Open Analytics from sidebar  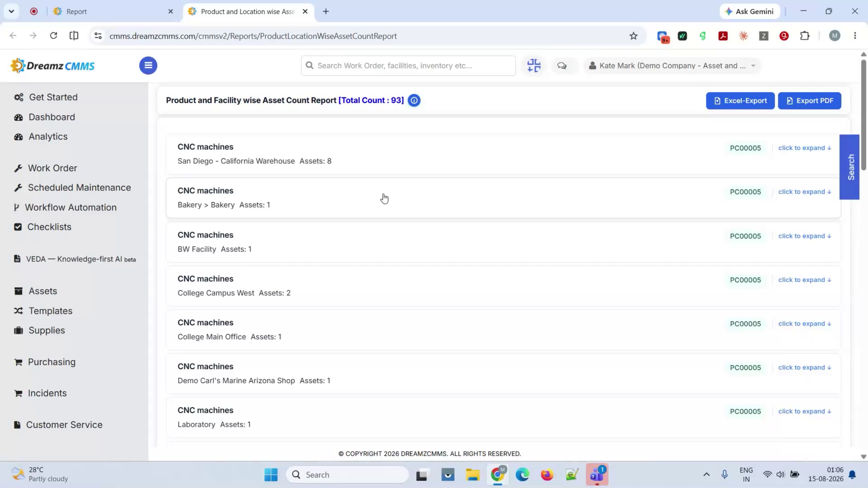point(41,137)
